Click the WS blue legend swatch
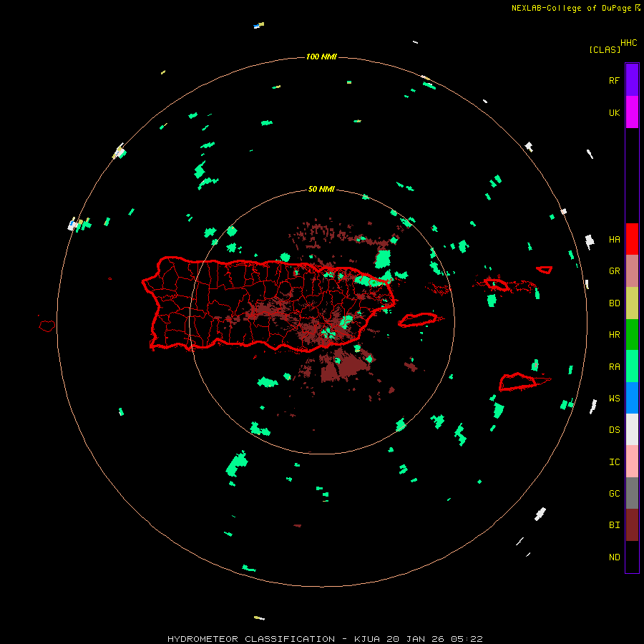 tap(632, 398)
